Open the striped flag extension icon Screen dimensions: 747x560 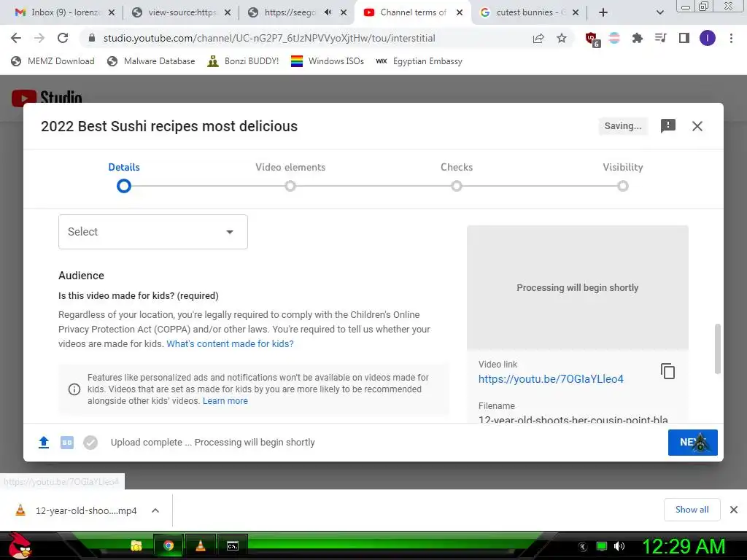point(614,38)
